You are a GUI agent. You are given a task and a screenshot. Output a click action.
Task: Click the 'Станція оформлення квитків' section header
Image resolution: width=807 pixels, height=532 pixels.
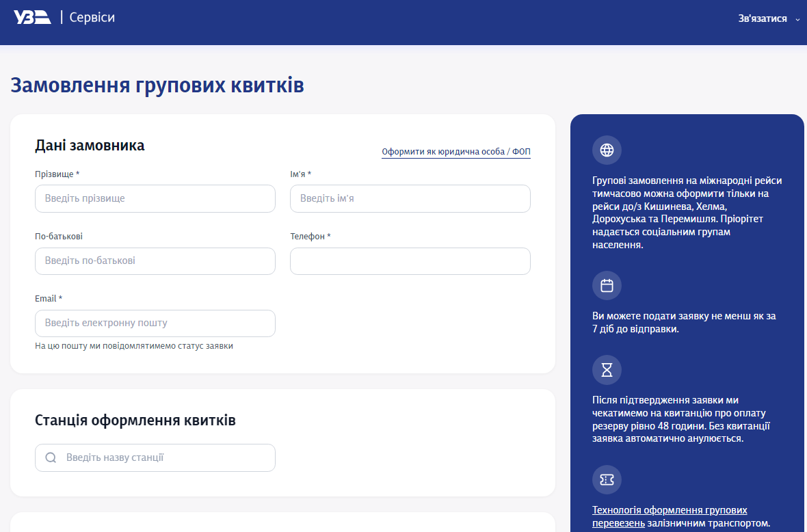[136, 420]
